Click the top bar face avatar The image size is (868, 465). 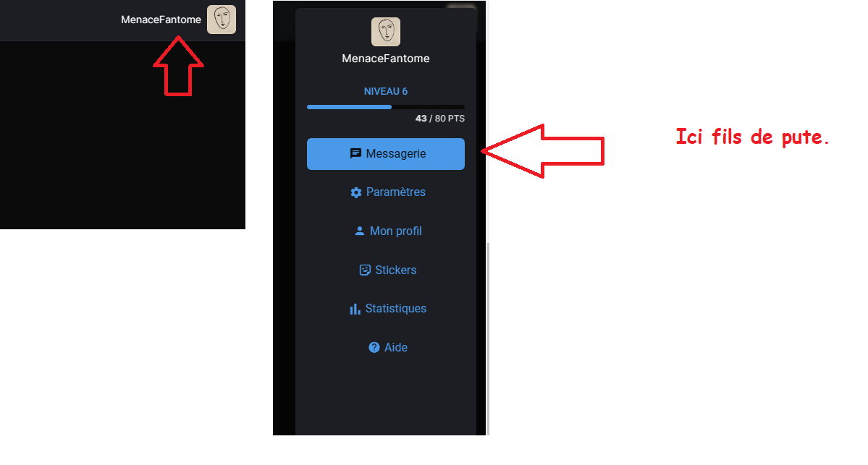tap(222, 20)
